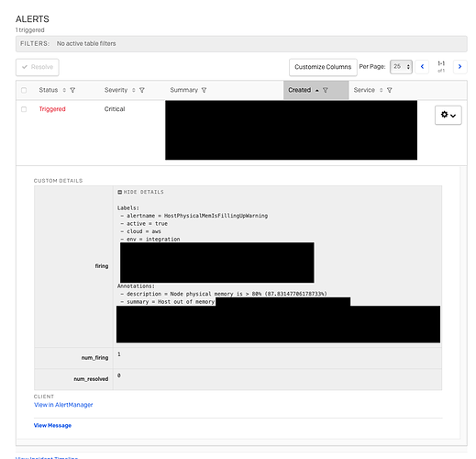Sort alerts by Severity column

[134, 90]
